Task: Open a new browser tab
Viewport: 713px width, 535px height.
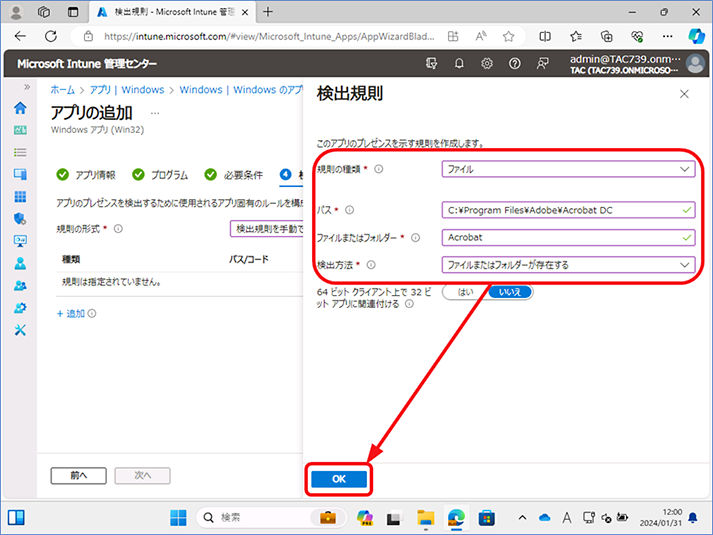Action: tap(268, 12)
